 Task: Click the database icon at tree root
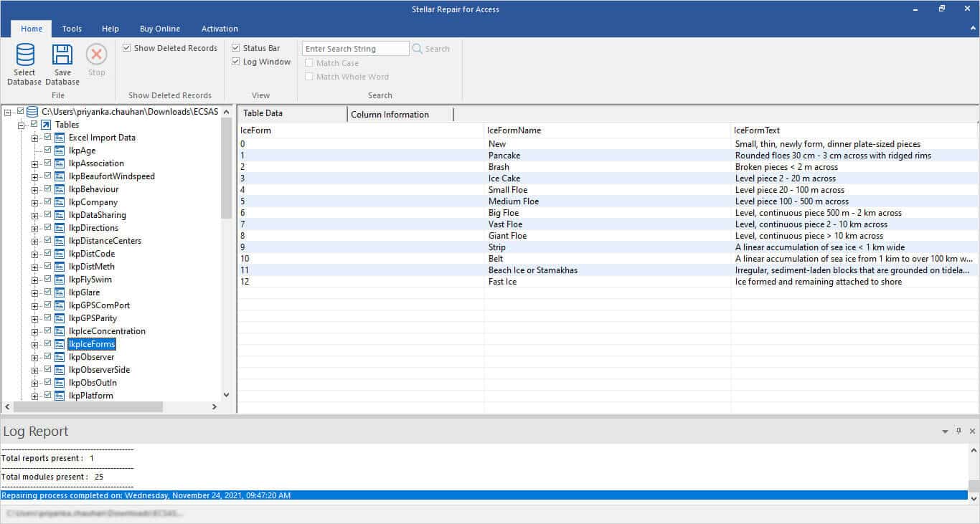pos(32,112)
